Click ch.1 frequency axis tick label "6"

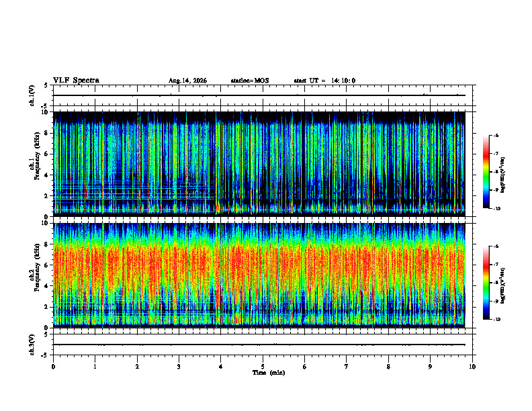pos(47,154)
